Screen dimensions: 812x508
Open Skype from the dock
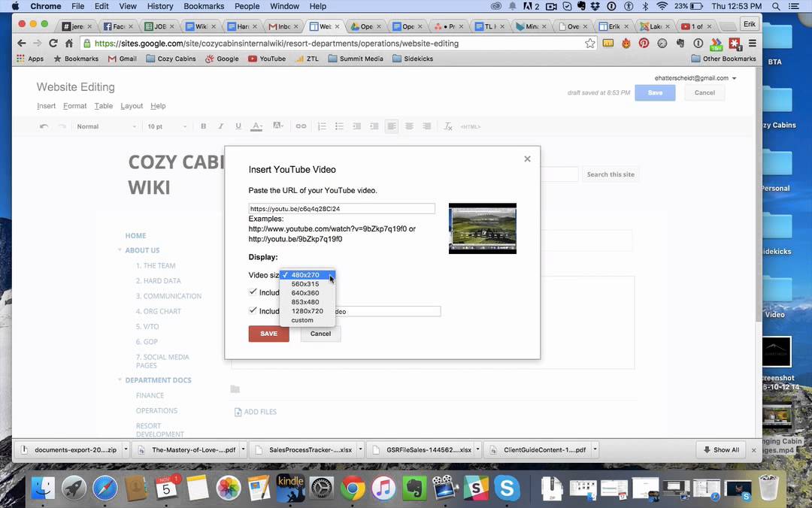point(507,488)
